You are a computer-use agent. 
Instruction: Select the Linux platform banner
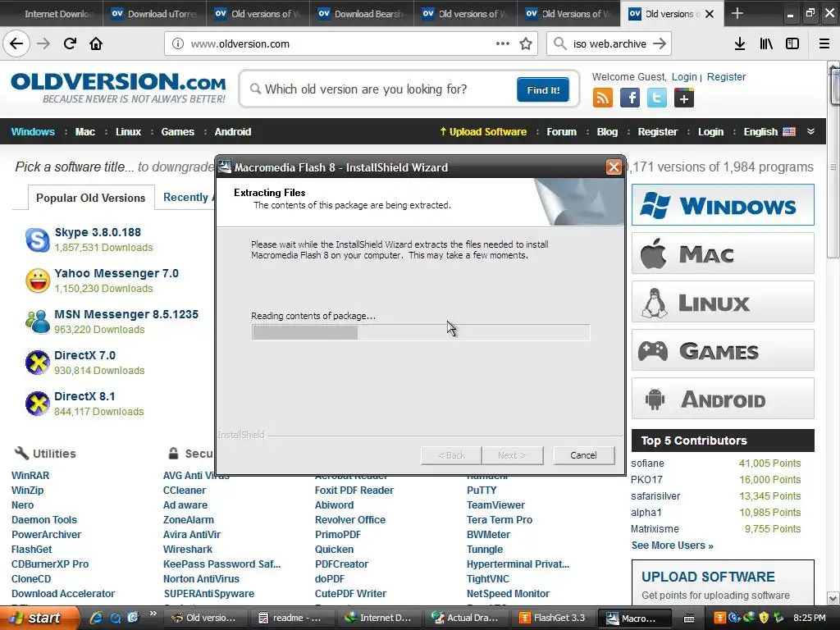723,302
